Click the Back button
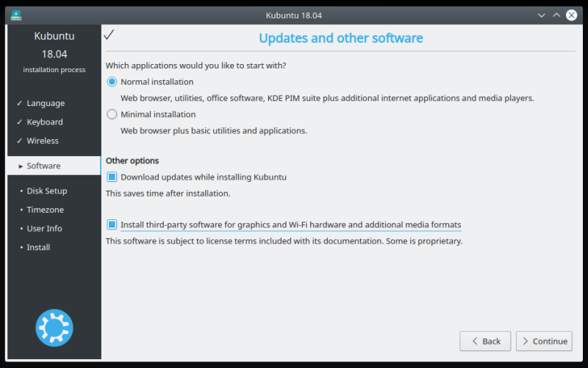Image resolution: width=588 pixels, height=368 pixels. point(485,341)
